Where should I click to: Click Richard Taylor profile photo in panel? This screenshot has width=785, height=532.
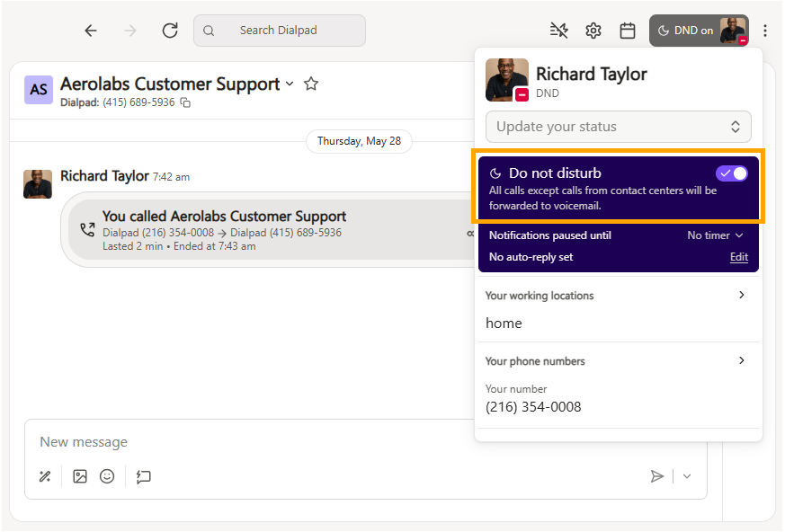click(506, 80)
